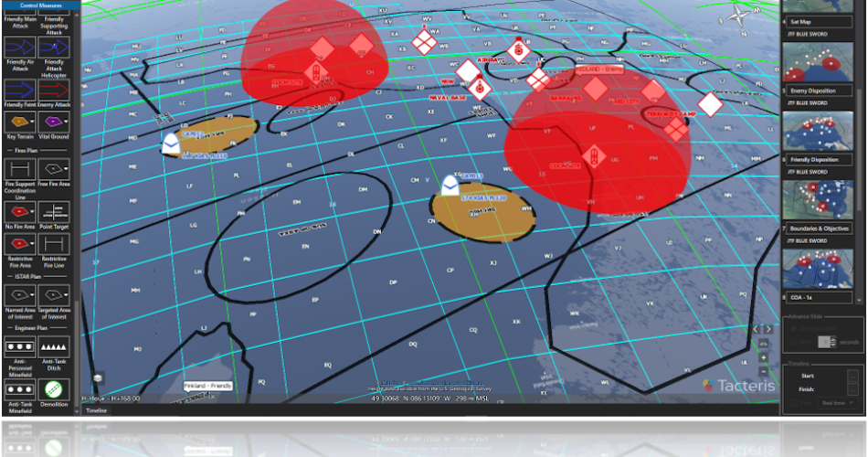Viewport: 868px width, 457px height.
Task: Go to next map view arrow
Action: (767, 329)
